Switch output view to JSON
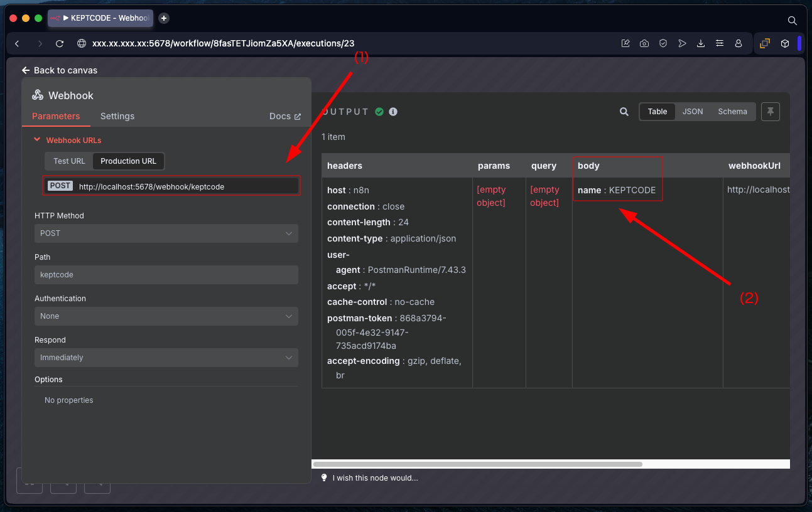This screenshot has height=512, width=812. pyautogui.click(x=693, y=112)
